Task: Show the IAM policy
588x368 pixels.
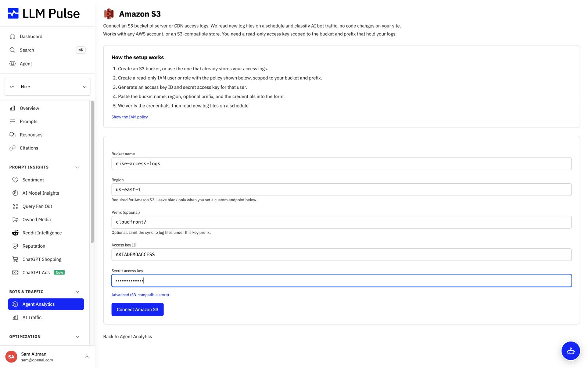Action: tap(130, 117)
